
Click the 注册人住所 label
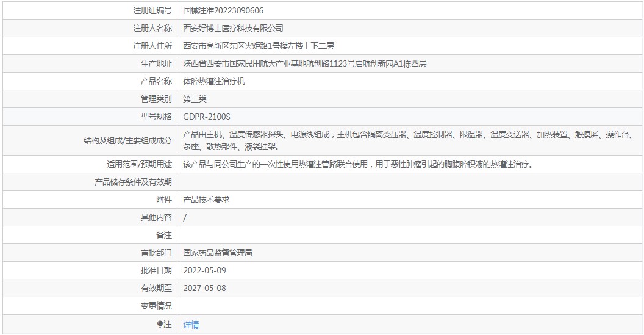pos(152,46)
